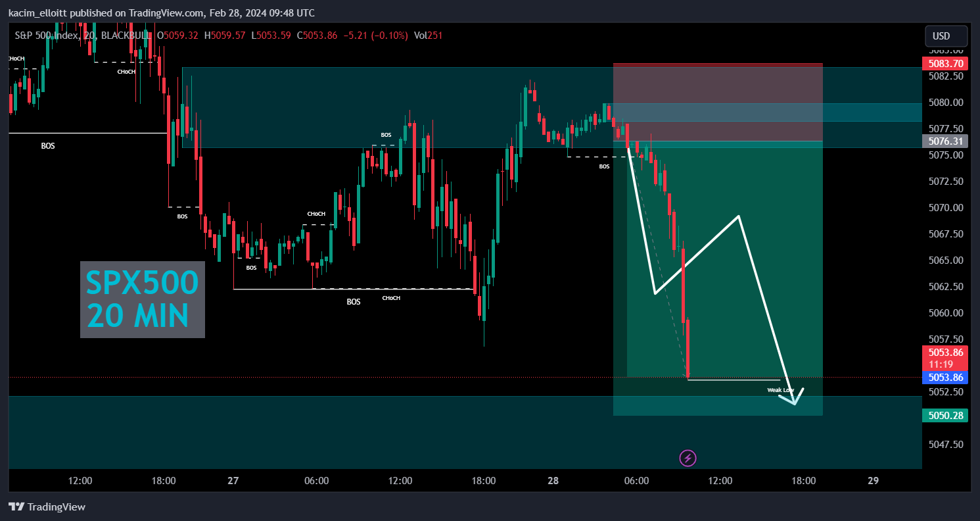This screenshot has height=521, width=980.
Task: Click the purple lightning event icon
Action: pos(688,458)
